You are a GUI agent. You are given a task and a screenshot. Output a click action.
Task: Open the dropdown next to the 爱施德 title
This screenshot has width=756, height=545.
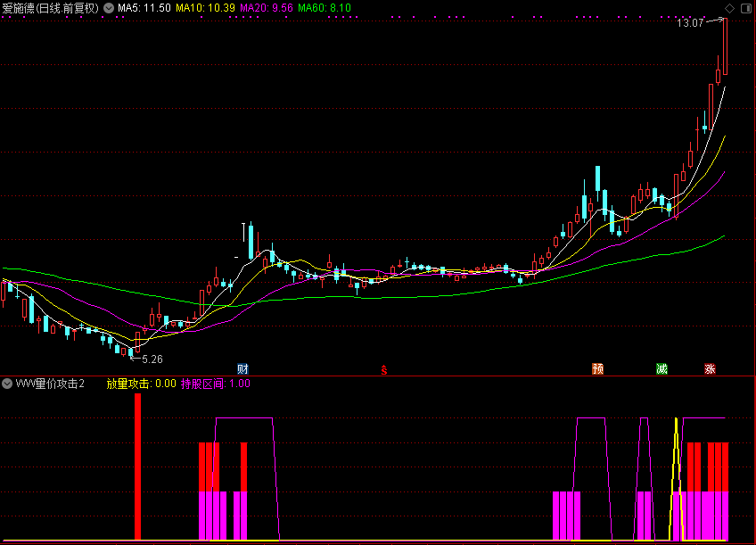[109, 8]
